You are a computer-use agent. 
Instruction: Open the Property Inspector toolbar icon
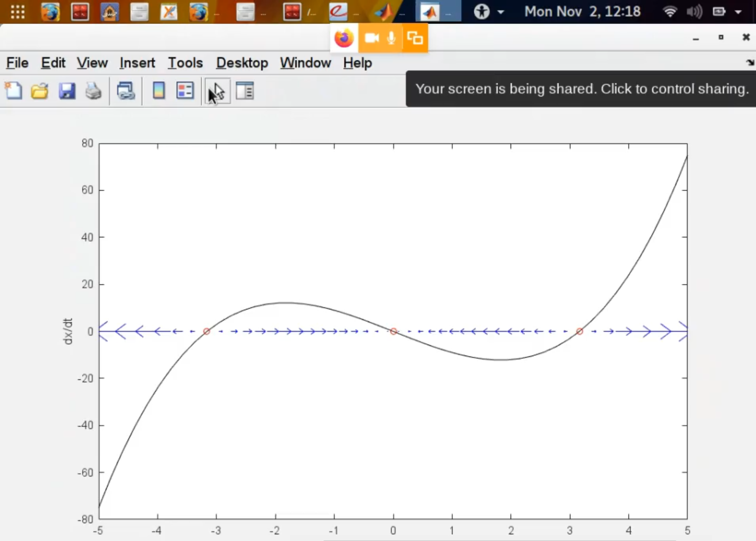click(x=245, y=91)
